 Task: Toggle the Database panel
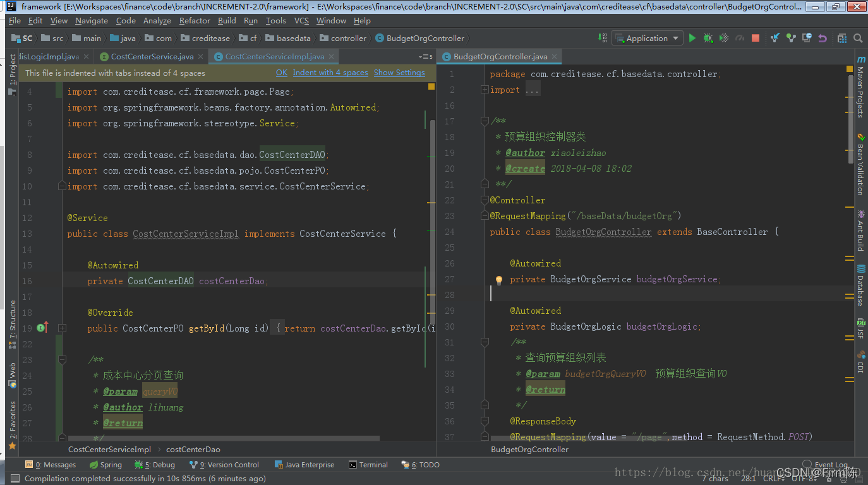tap(860, 285)
